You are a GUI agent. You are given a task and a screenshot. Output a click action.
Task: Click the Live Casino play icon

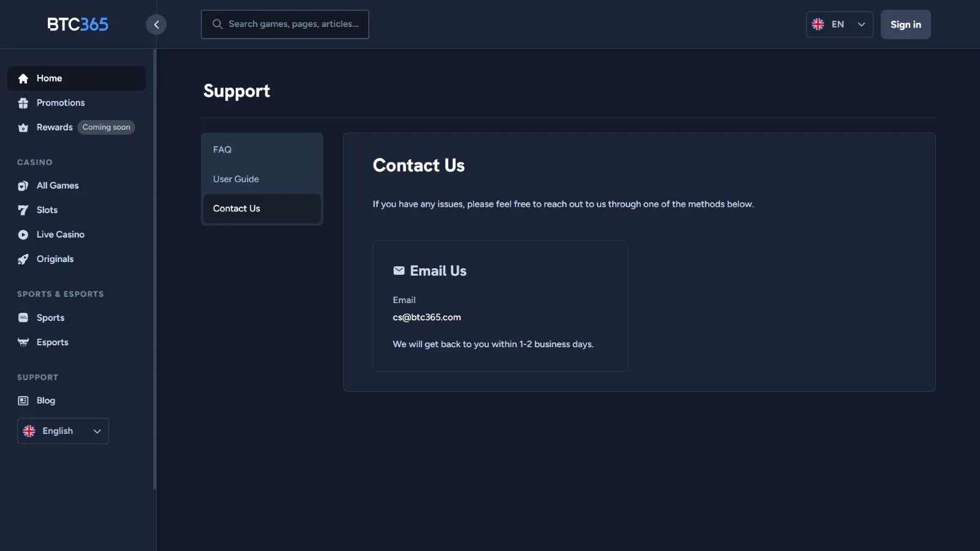[23, 234]
